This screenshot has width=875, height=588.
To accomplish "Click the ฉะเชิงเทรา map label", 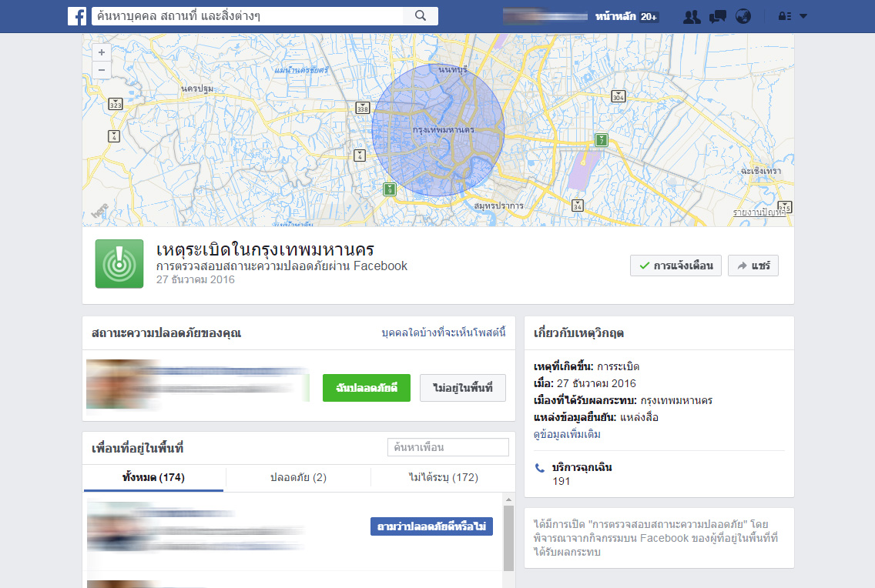I will (x=761, y=171).
